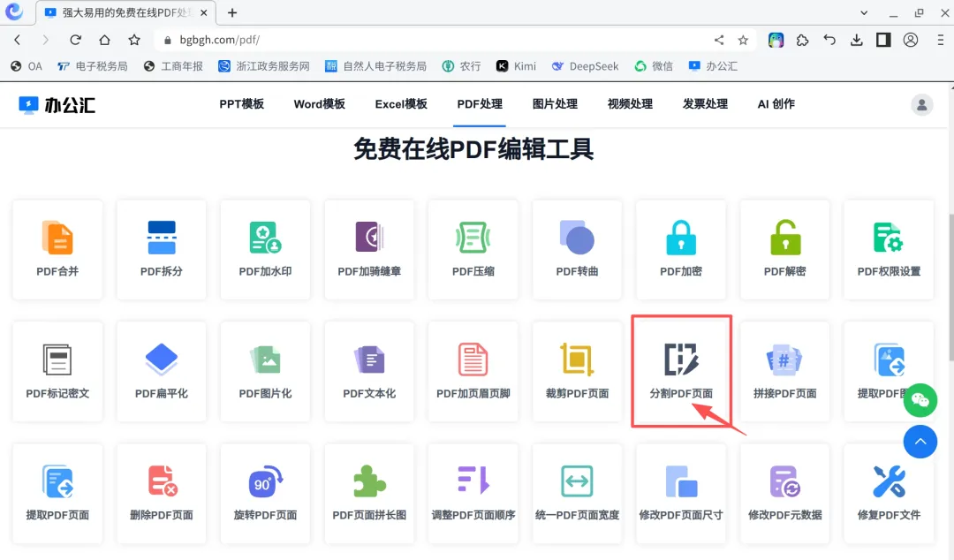This screenshot has height=560, width=954.
Task: Select the 统一PDF页面宽度 tool
Action: (x=578, y=493)
